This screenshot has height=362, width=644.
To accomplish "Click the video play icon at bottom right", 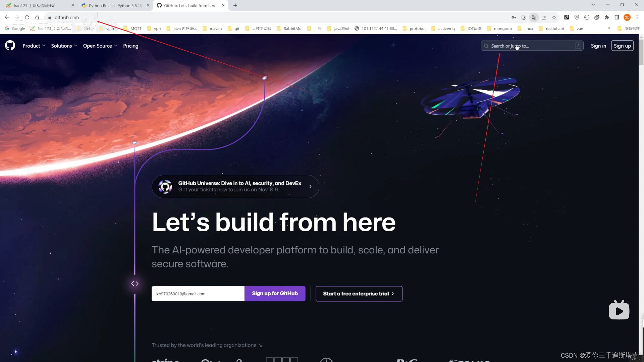I will point(619,310).
